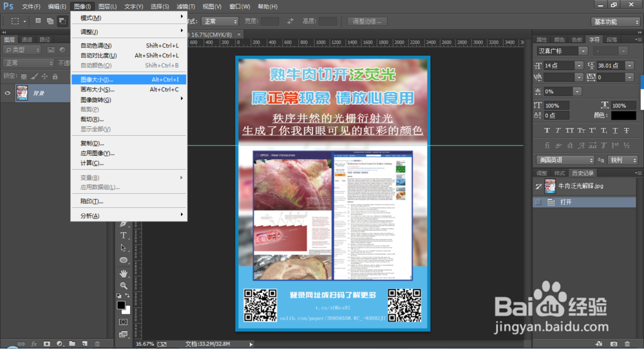Change screen mode icon in toolbar

(123, 334)
